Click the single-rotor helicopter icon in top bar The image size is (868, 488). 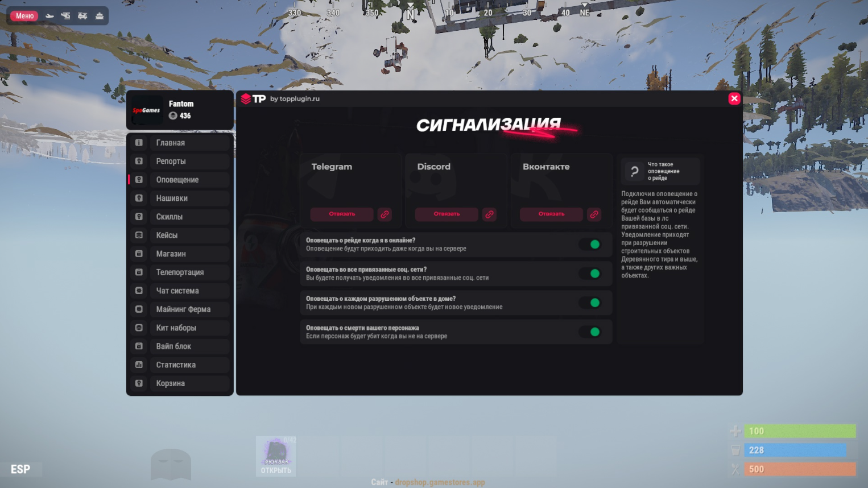(66, 16)
